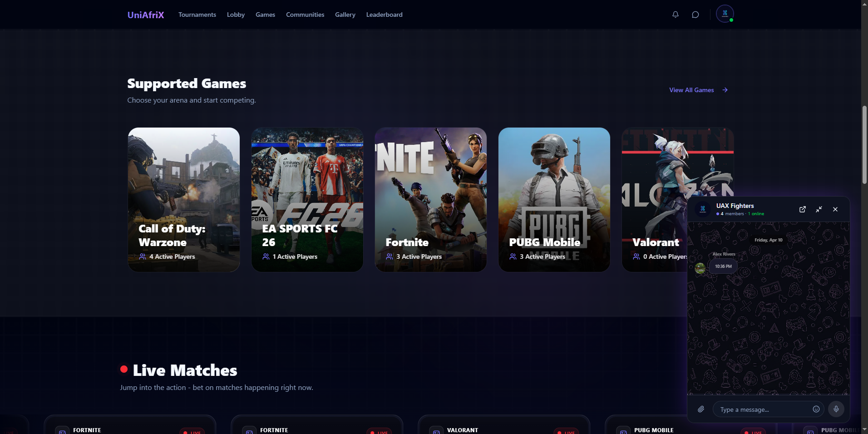Image resolution: width=868 pixels, height=434 pixels.
Task: Open the Fortnite game card
Action: click(x=431, y=200)
